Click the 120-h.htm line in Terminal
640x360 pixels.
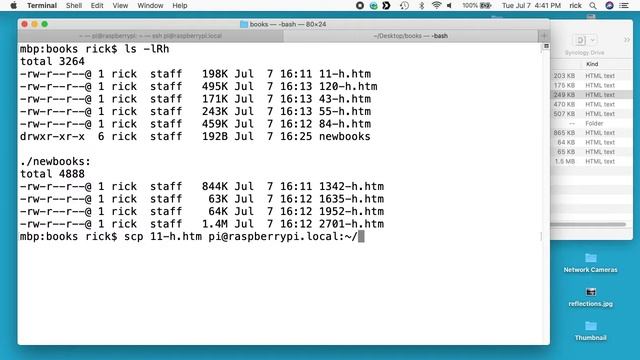coord(198,87)
